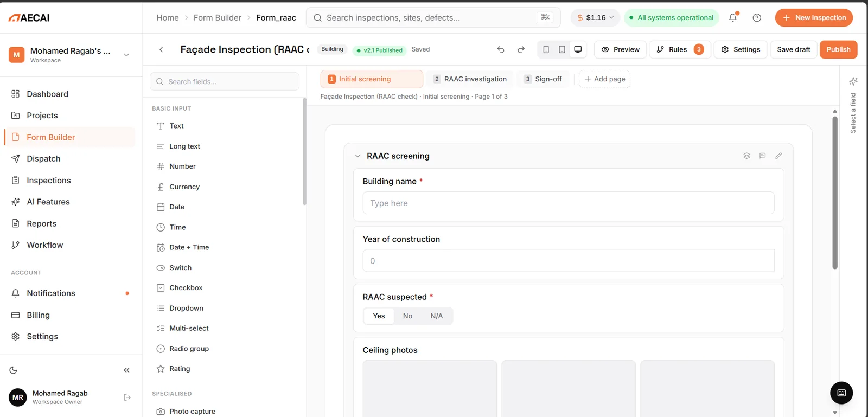The width and height of the screenshot is (868, 417).
Task: Start a New Inspection
Action: [814, 18]
